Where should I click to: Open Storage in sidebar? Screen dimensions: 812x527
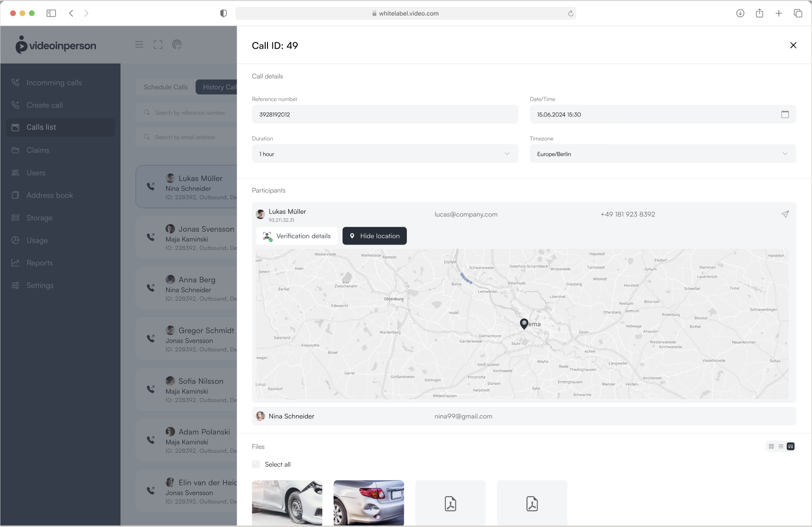point(60,218)
